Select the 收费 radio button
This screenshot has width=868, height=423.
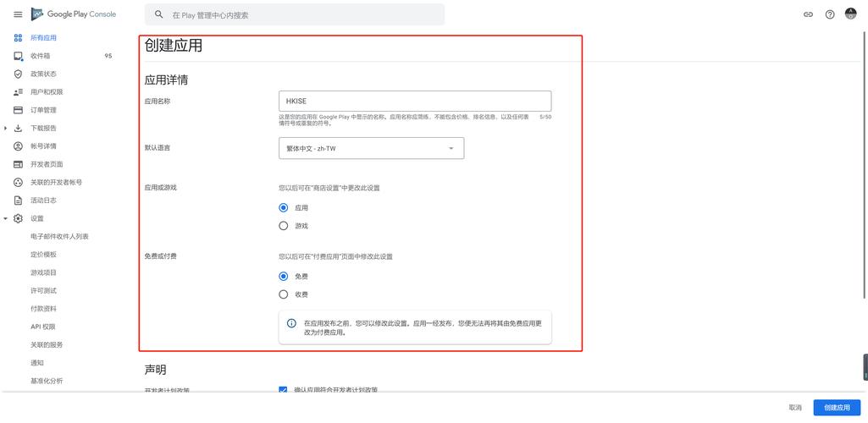[x=284, y=294]
